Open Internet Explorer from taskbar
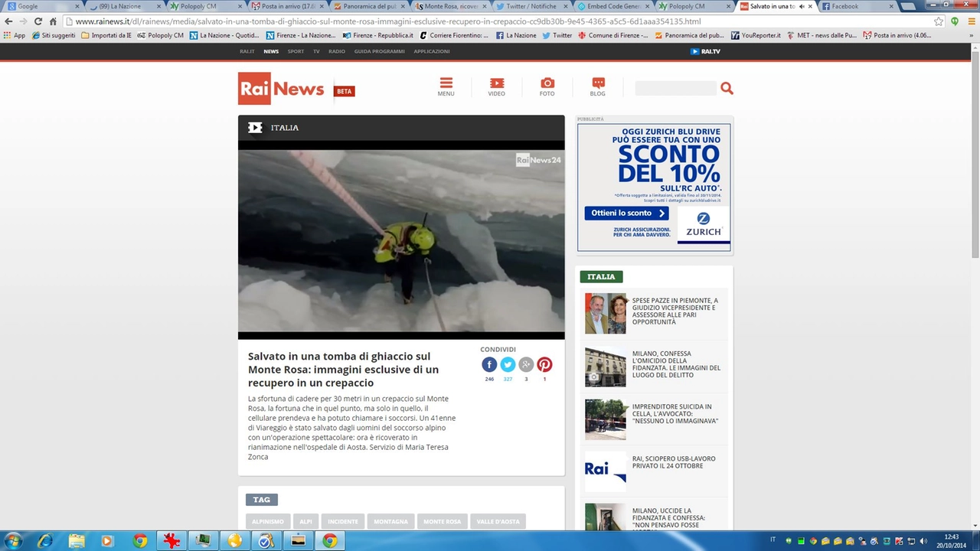 45,540
